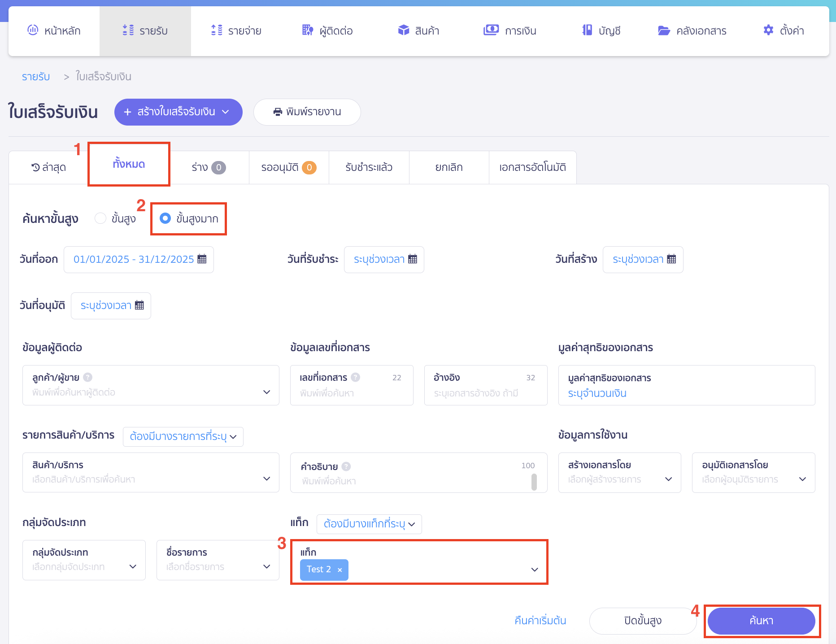Open the หน้าหลัก home page
The height and width of the screenshot is (644, 836).
click(x=55, y=30)
